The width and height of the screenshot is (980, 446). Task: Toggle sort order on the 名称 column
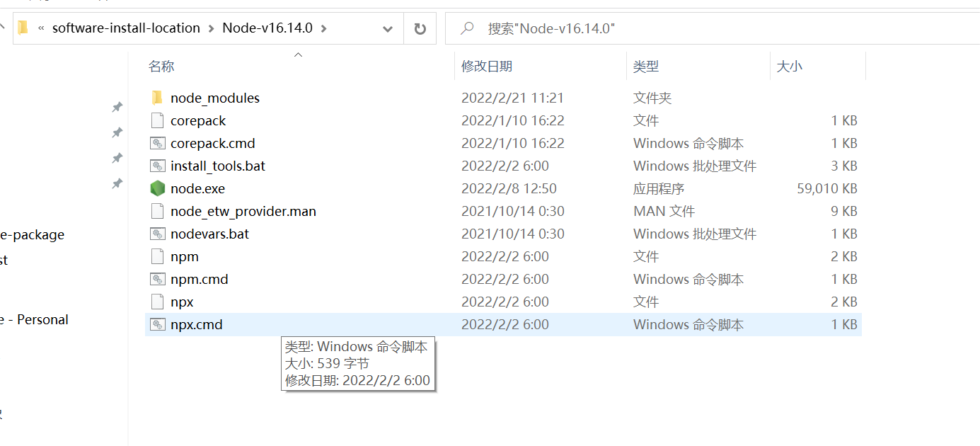click(x=161, y=66)
